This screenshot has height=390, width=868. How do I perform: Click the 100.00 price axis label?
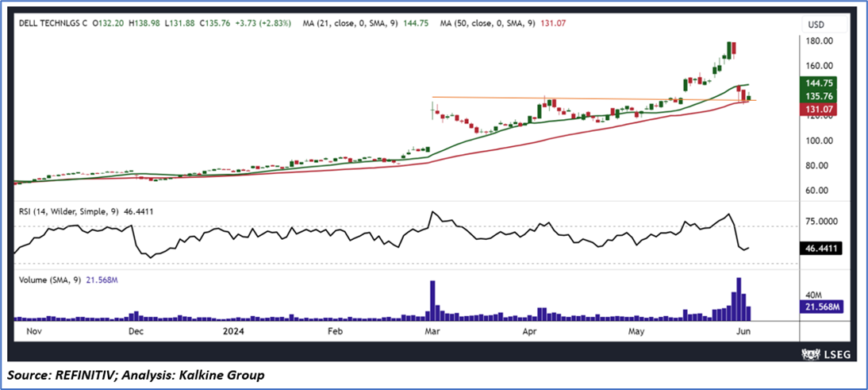[820, 141]
